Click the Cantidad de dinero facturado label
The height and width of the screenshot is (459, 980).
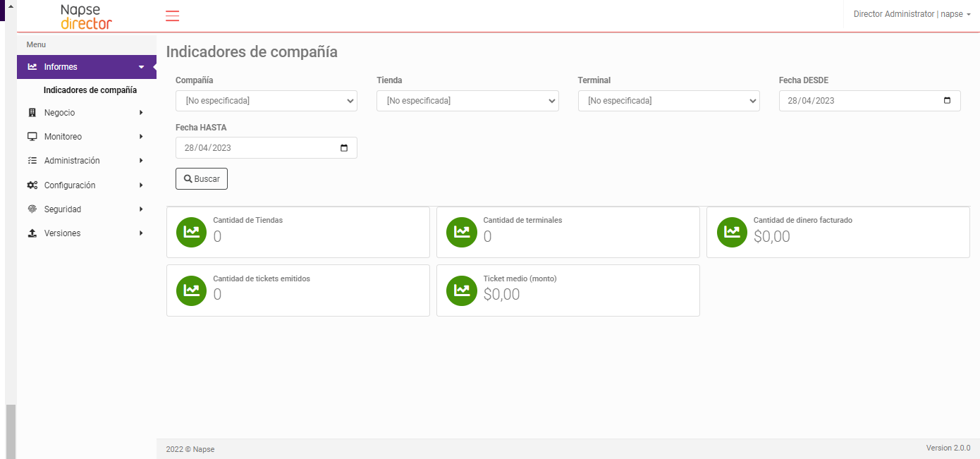point(803,220)
